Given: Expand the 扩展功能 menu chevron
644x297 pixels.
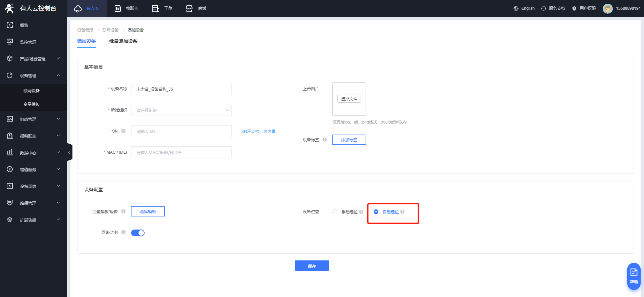Looking at the screenshot, I should 58,219.
